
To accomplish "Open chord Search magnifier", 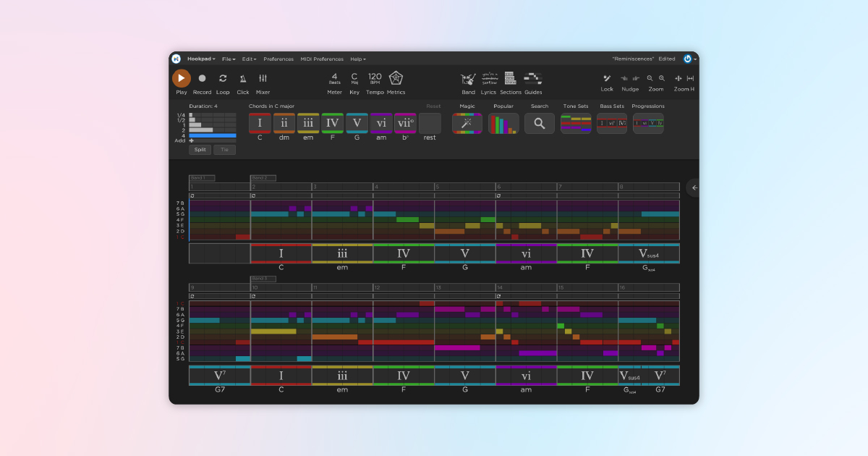I will coord(540,123).
